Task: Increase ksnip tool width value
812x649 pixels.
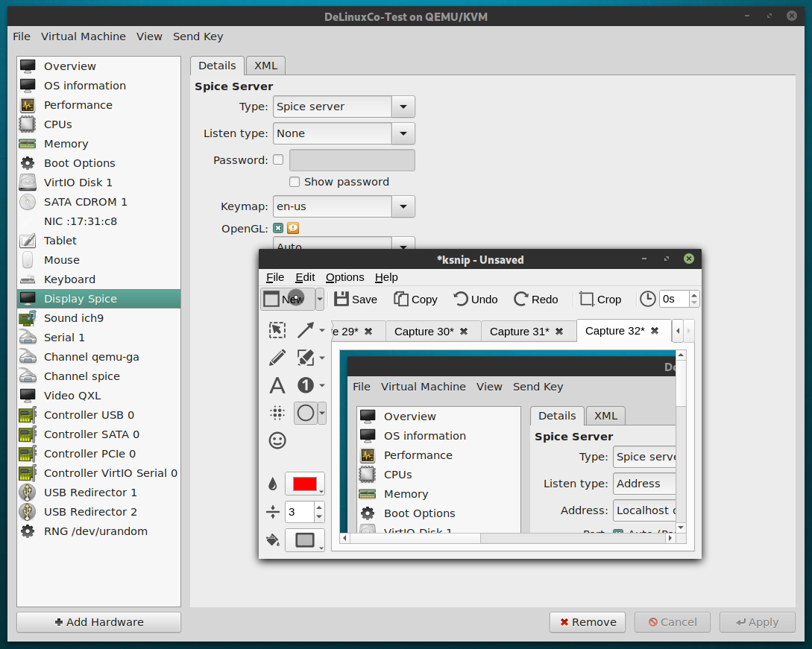Action: pyautogui.click(x=319, y=507)
